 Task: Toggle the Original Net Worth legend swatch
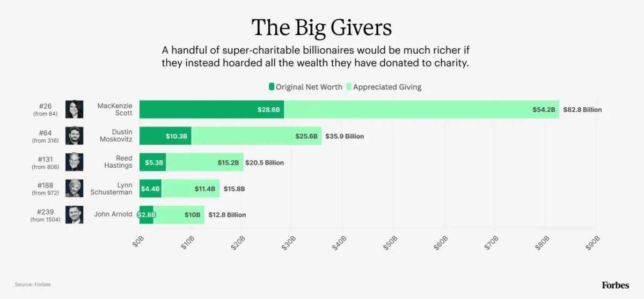[272, 87]
